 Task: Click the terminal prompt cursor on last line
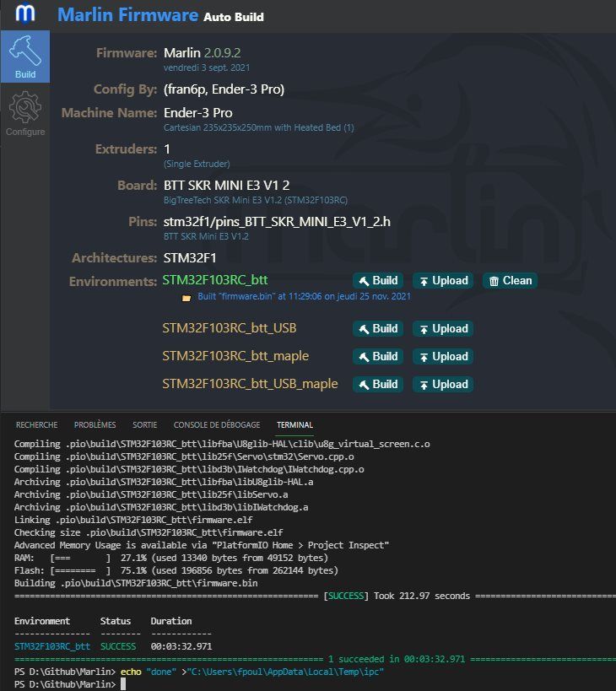point(123,684)
